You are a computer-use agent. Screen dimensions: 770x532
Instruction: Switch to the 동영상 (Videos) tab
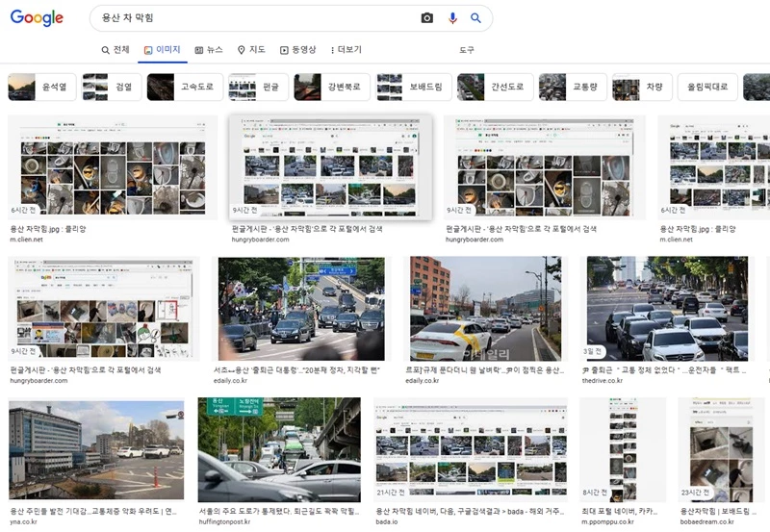(x=297, y=50)
